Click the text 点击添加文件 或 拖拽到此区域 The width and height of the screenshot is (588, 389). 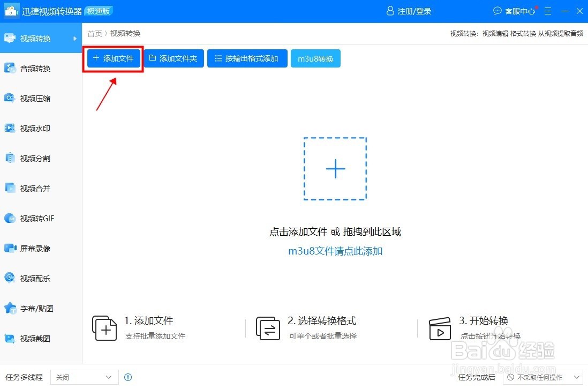335,232
